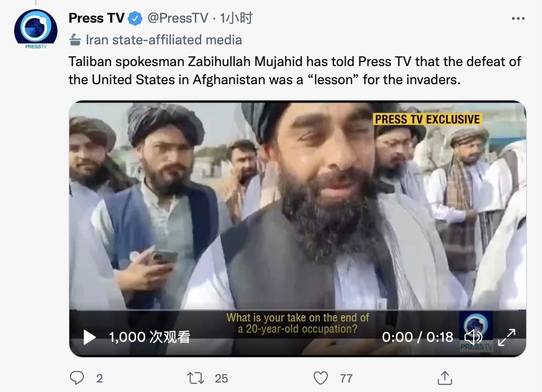Click the reply count 2
Screen dimensions: 542x392
click(x=100, y=378)
